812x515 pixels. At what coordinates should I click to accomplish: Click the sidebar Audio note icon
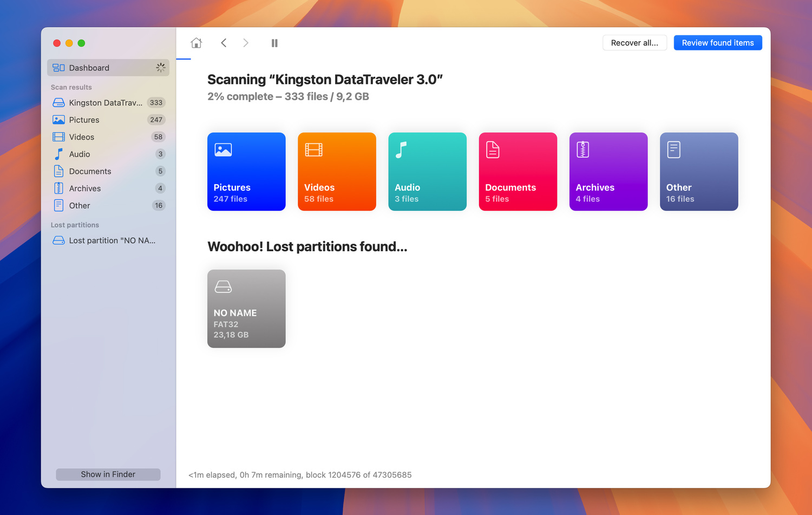[x=58, y=154]
